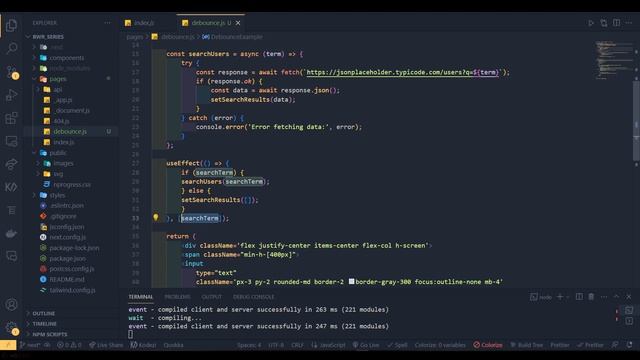The width and height of the screenshot is (640, 360).
Task: Open the Explorer view in activity bar
Action: (x=11, y=26)
